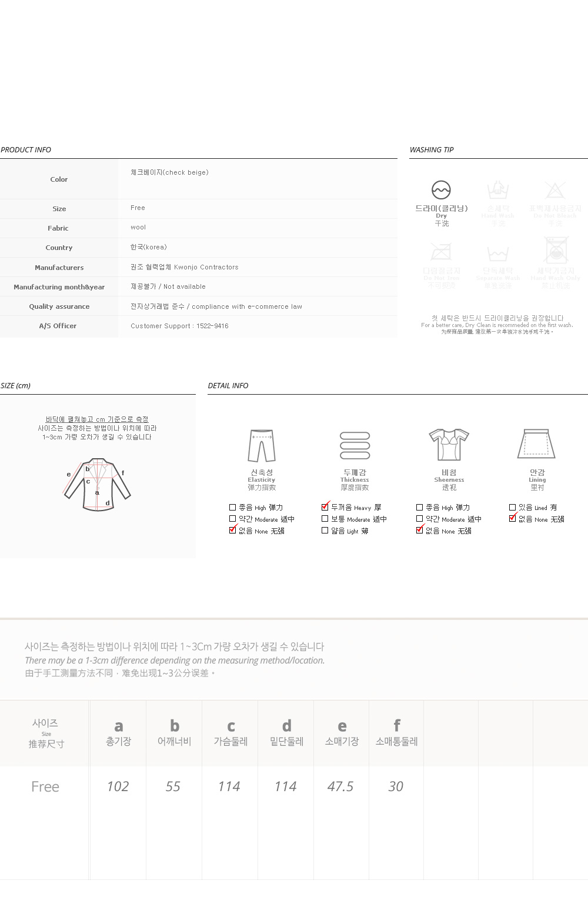Toggle the Thickness Heavy checkbox
The width and height of the screenshot is (588, 897).
click(325, 507)
